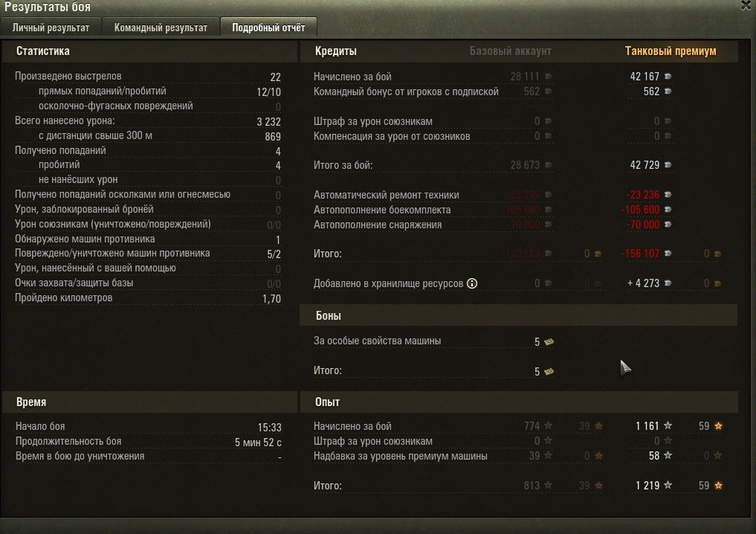Viewport: 756px width, 534px height.
Task: Click the Танковый премиум column header
Action: pyautogui.click(x=671, y=51)
